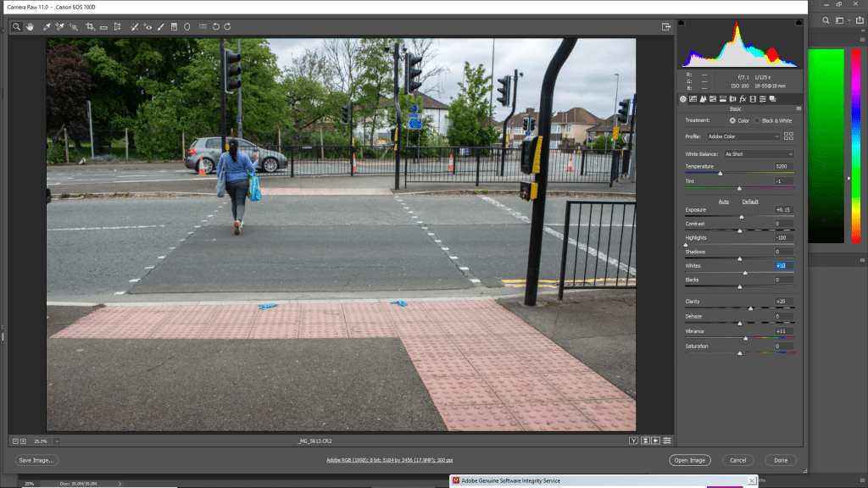This screenshot has height=488, width=868.
Task: Select the Zoom tool in toolbar
Action: click(16, 26)
